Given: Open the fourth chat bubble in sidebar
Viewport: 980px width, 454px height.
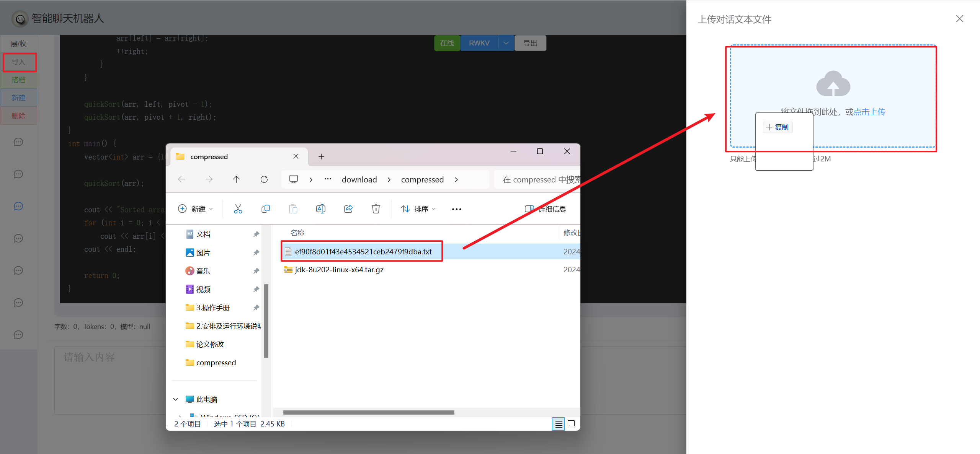Looking at the screenshot, I should pos(18,239).
